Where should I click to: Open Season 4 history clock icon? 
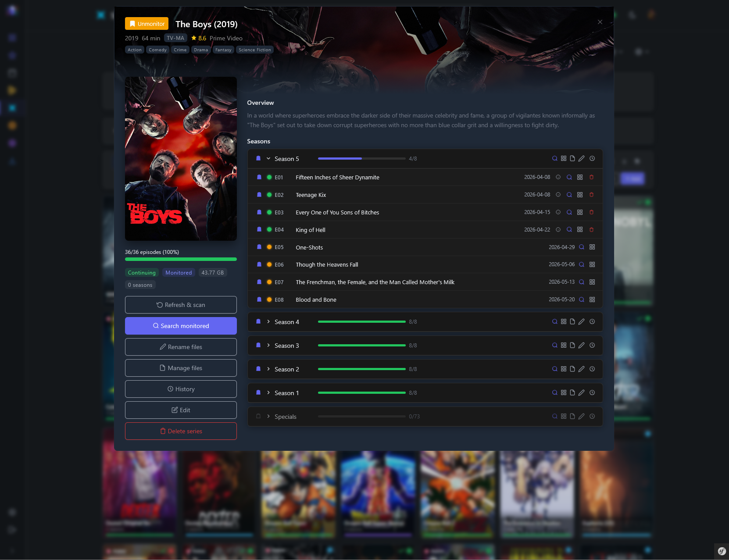pos(592,321)
